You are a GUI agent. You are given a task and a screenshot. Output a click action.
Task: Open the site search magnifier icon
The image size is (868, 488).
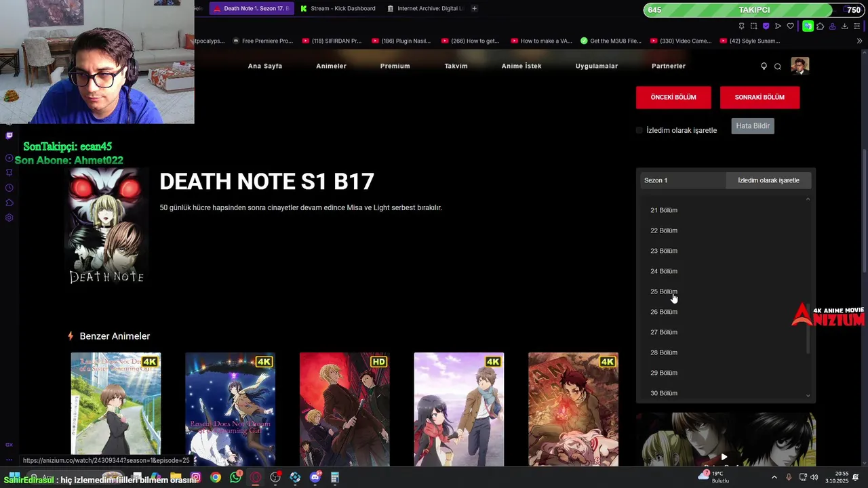point(778,66)
